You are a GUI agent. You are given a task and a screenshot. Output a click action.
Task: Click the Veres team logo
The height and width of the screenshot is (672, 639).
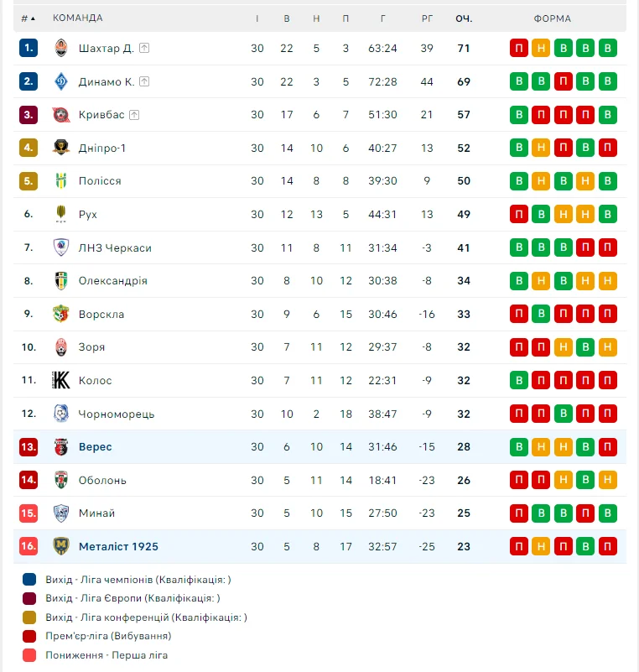60,446
